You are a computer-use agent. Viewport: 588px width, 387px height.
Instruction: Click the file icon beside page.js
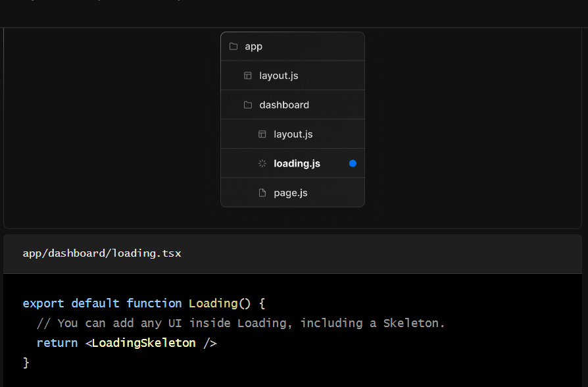(262, 193)
